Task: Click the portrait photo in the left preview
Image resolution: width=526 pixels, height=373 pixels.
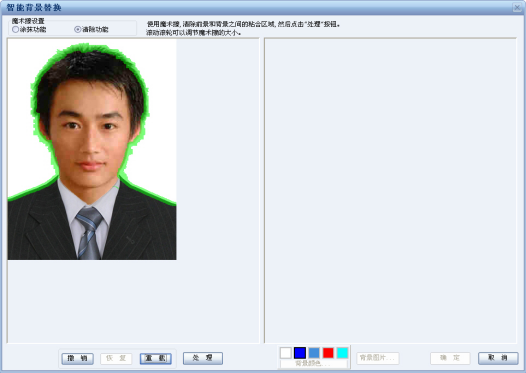Action: point(92,149)
